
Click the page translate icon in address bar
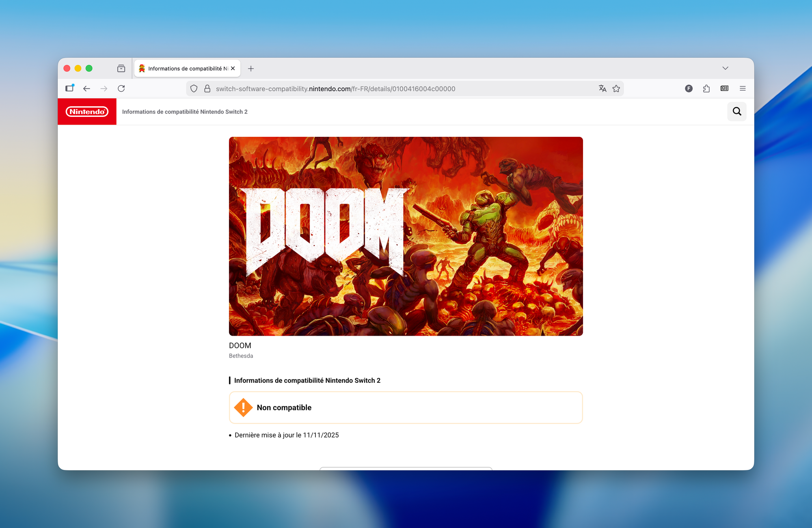(x=603, y=88)
